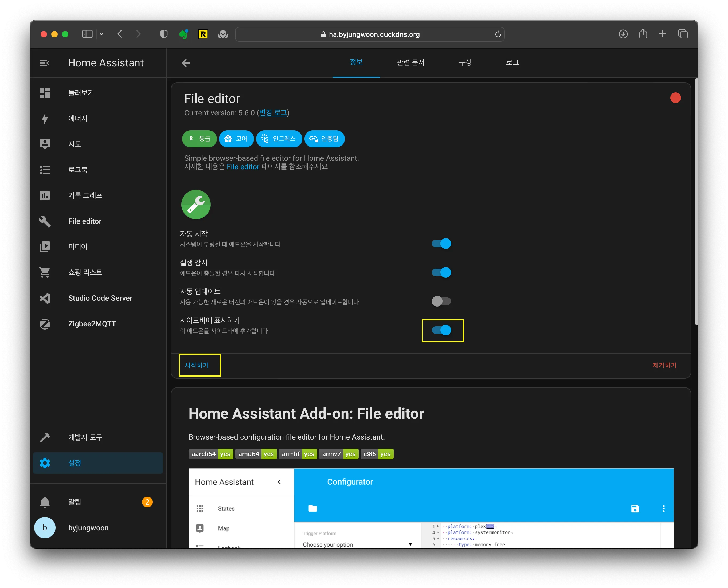This screenshot has height=588, width=728.
Task: Click the Home Assistant sidebar title
Action: [x=106, y=63]
